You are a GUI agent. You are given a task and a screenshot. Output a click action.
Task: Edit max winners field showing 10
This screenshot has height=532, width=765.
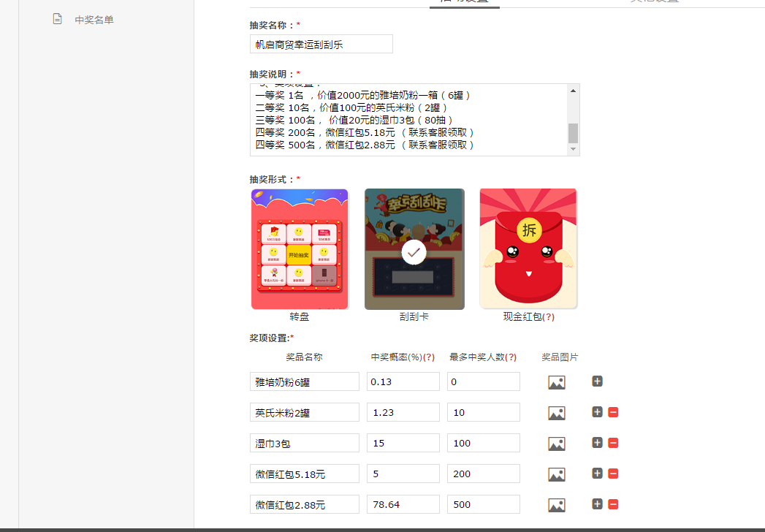coord(484,412)
